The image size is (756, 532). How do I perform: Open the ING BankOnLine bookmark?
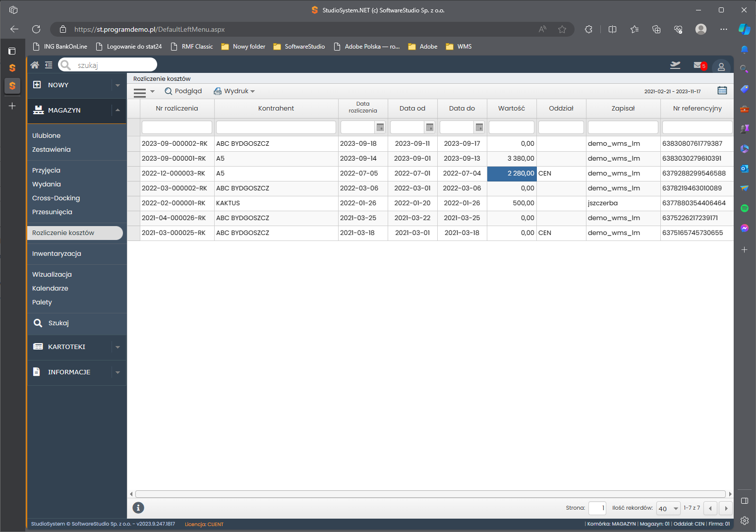pyautogui.click(x=60, y=47)
